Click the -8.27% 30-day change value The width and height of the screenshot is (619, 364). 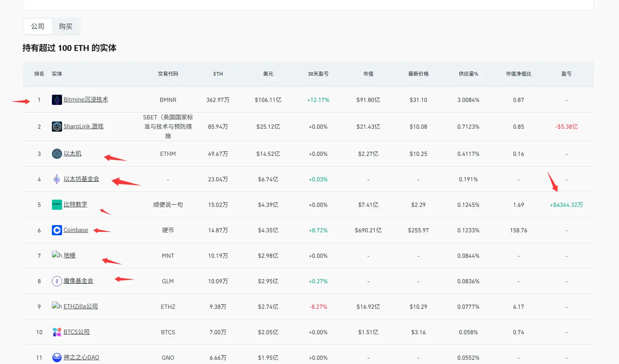tap(318, 307)
